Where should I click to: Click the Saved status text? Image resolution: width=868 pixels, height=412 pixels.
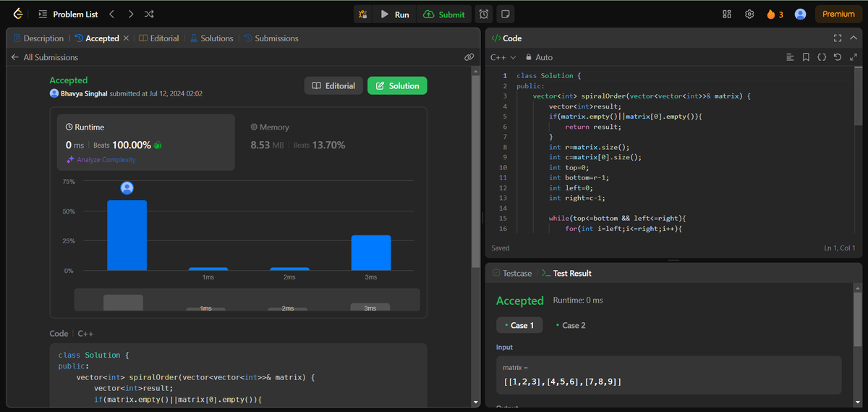(500, 248)
